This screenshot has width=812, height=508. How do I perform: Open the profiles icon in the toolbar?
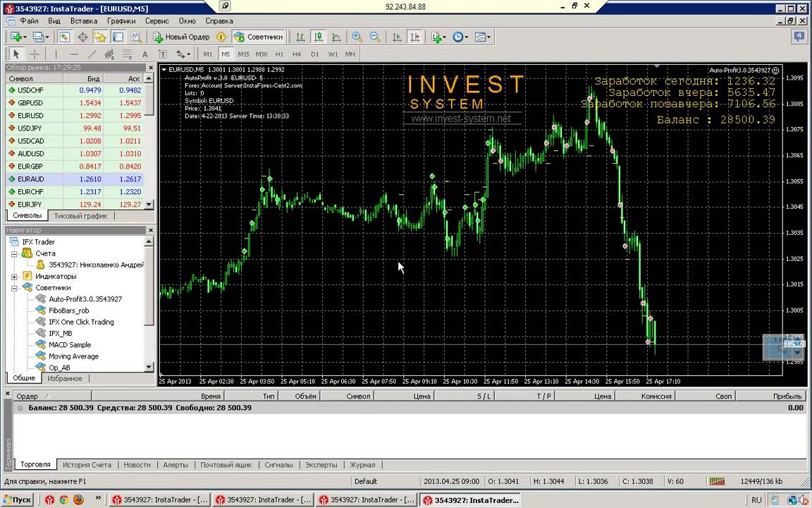click(39, 37)
